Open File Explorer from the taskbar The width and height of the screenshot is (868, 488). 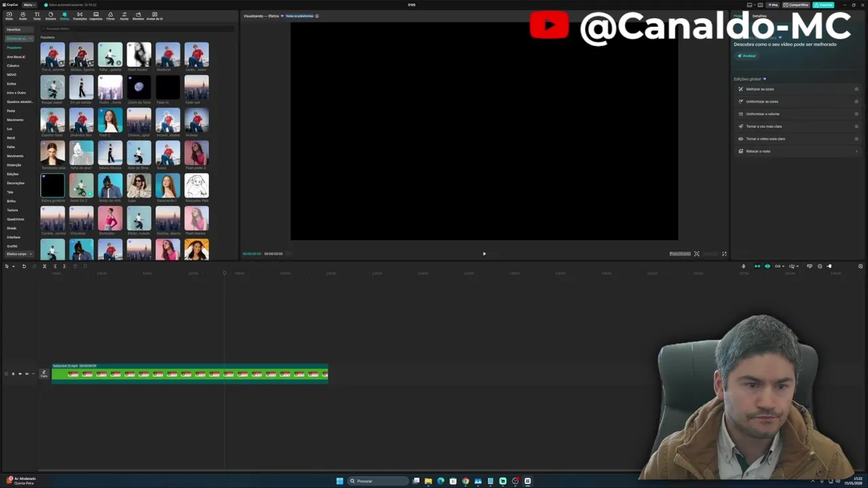point(428,481)
